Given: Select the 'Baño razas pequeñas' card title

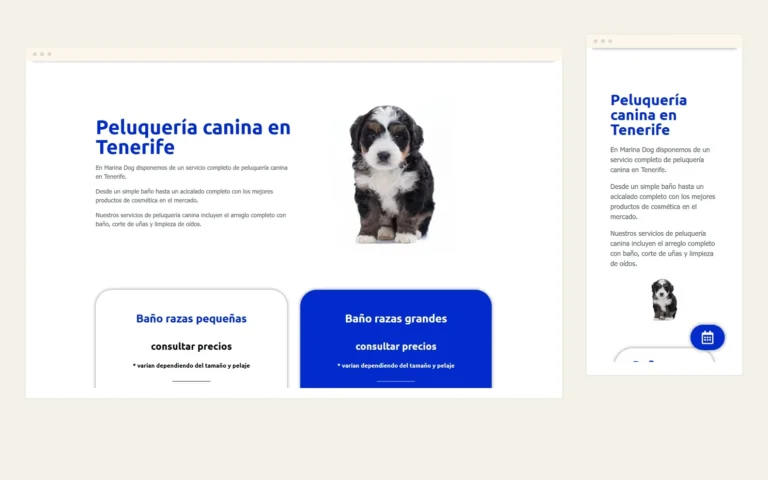Looking at the screenshot, I should point(192,318).
